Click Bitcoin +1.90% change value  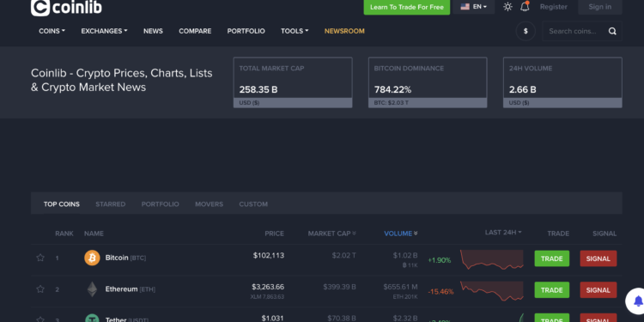pos(440,260)
